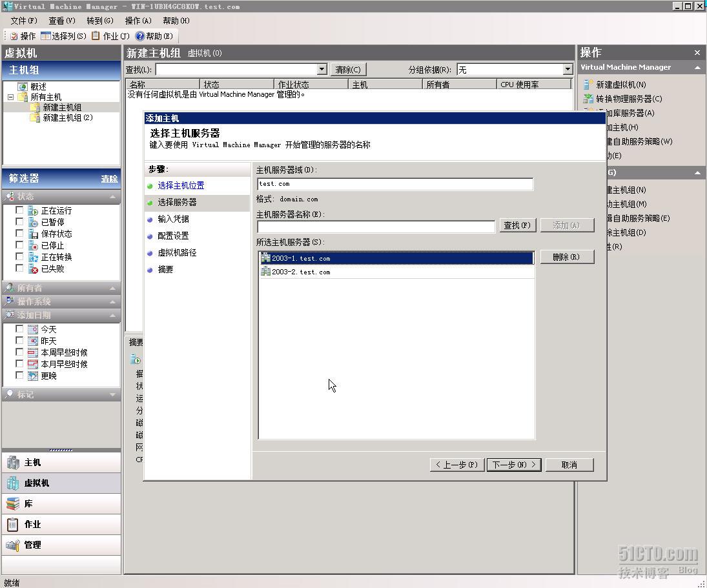This screenshot has width=707, height=588.
Task: Click the 新建虚拟机 action icon
Action: pyautogui.click(x=588, y=85)
